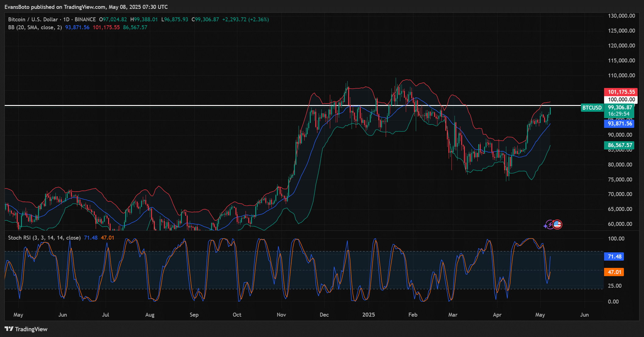
Task: Click the 100.00 Stoch RSI axis label
Action: coord(616,239)
